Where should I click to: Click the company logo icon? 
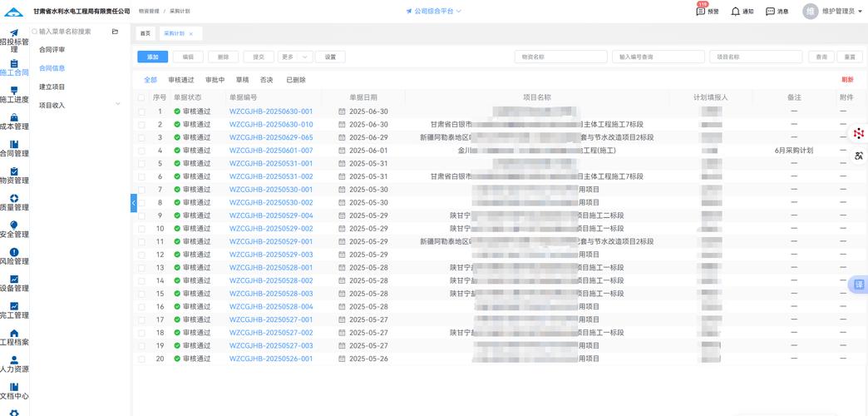pyautogui.click(x=14, y=11)
